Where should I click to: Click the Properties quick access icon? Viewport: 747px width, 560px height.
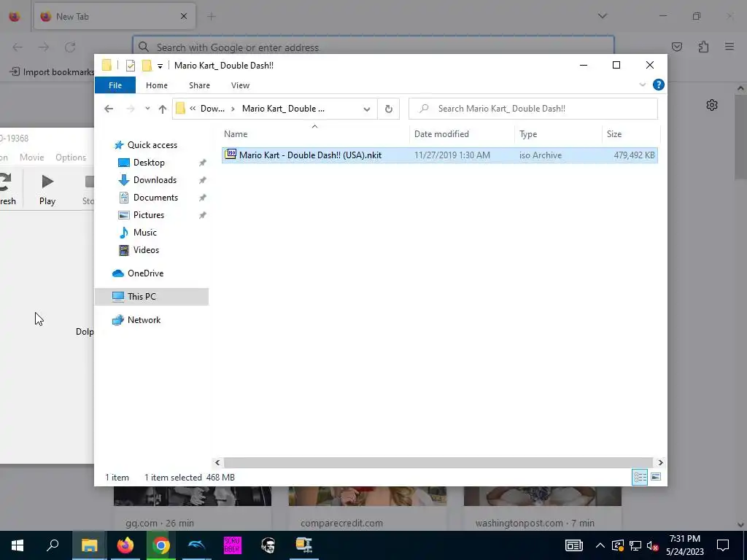pos(130,66)
